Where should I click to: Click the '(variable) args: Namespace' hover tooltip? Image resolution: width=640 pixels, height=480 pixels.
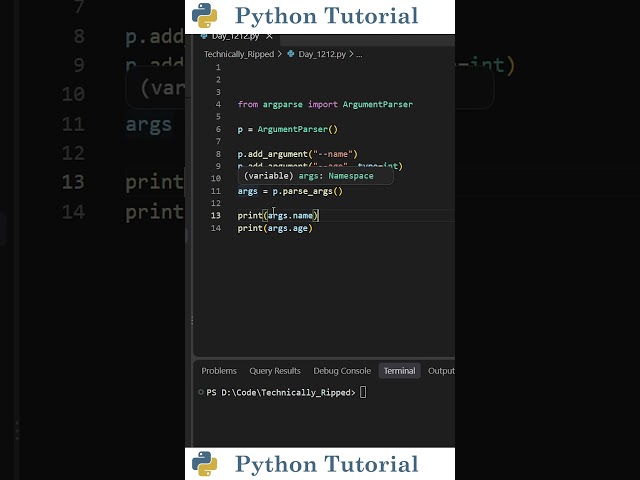coord(315,176)
